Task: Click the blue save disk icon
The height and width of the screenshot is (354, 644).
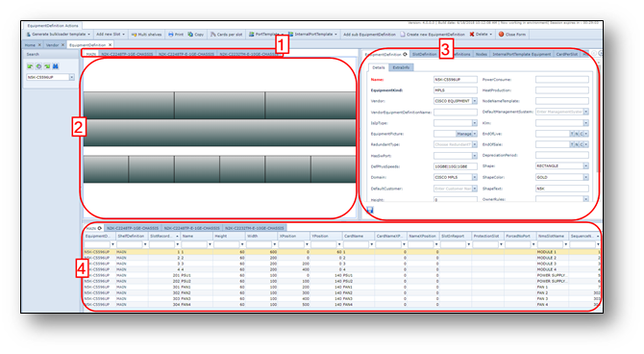Action: [x=370, y=210]
